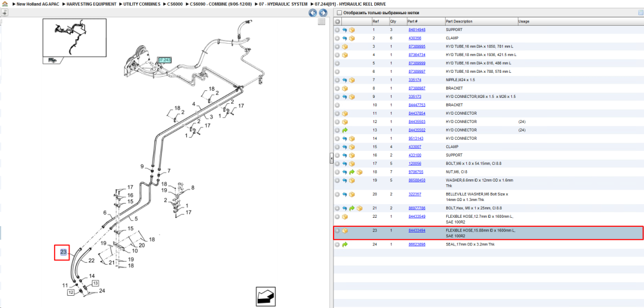
Task: Open part number 84433494 link
Action: click(x=417, y=231)
